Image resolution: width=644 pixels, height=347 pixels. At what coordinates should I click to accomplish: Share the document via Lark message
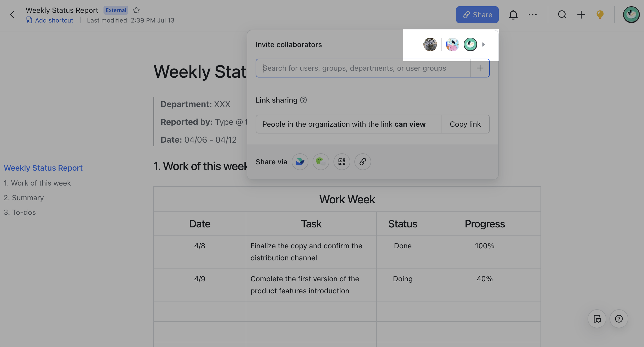(300, 162)
